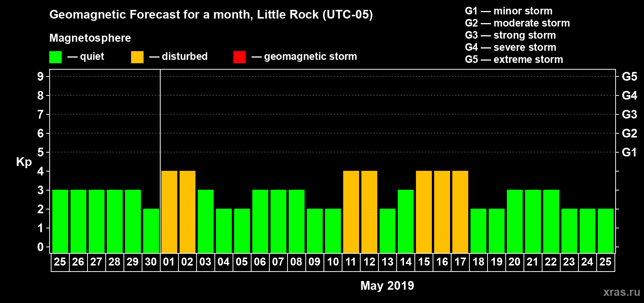Click the orange bar above date 17
The height and width of the screenshot is (303, 644).
click(x=460, y=212)
